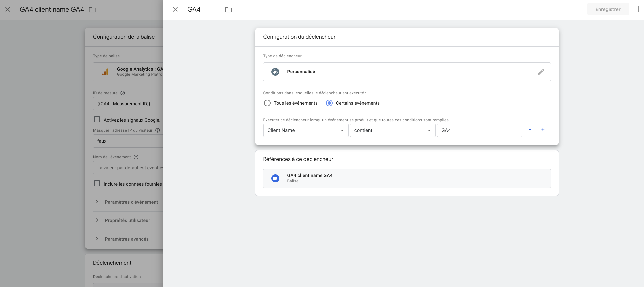The height and width of the screenshot is (287, 644).
Task: Open the contient operator dropdown
Action: click(x=393, y=130)
